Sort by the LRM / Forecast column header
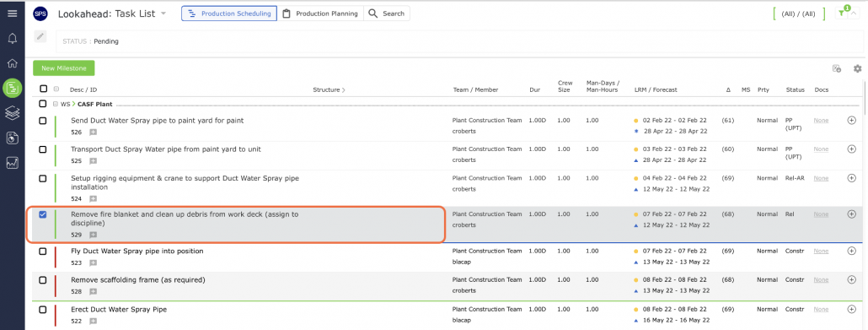868x330 pixels. click(x=656, y=89)
